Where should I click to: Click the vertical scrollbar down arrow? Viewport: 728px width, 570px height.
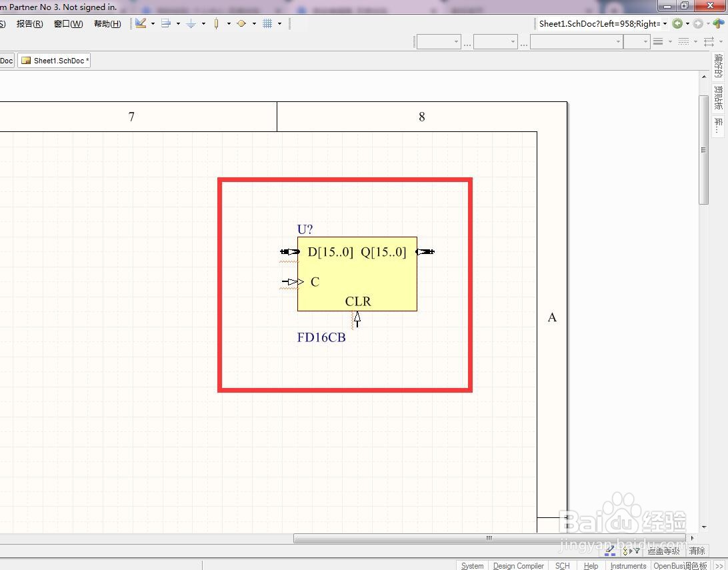(704, 527)
